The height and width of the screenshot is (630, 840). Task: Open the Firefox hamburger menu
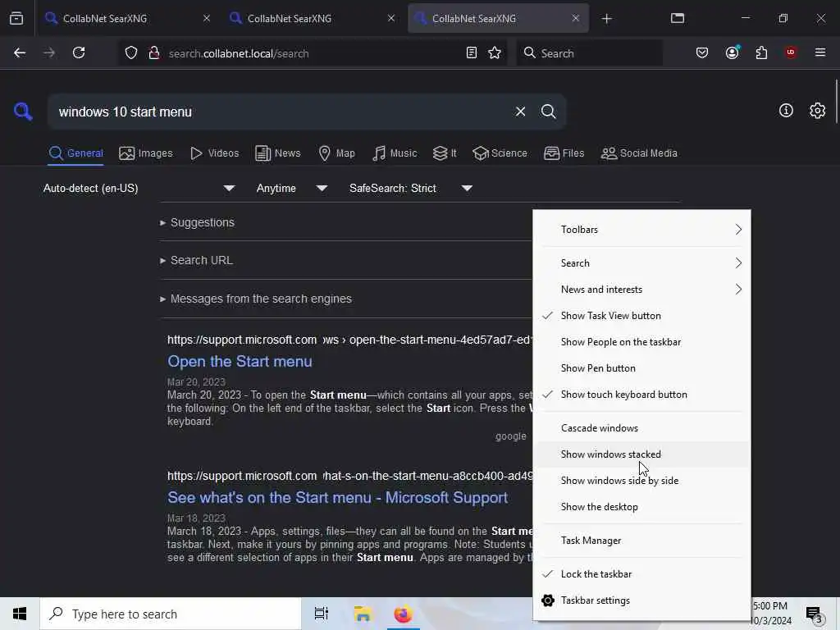click(819, 52)
